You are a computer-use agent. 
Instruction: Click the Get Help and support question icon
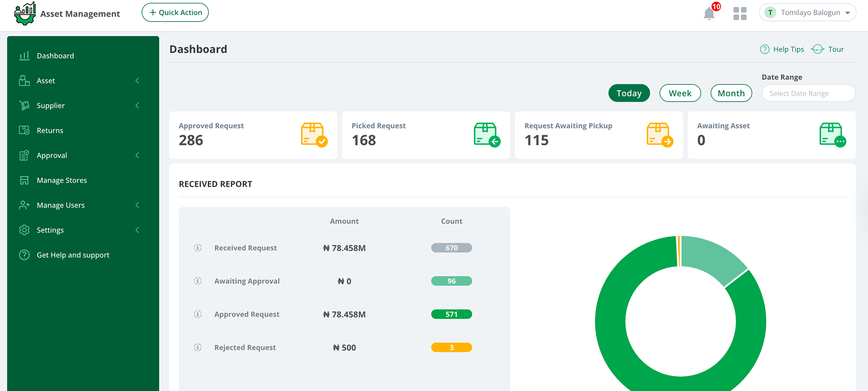[24, 255]
